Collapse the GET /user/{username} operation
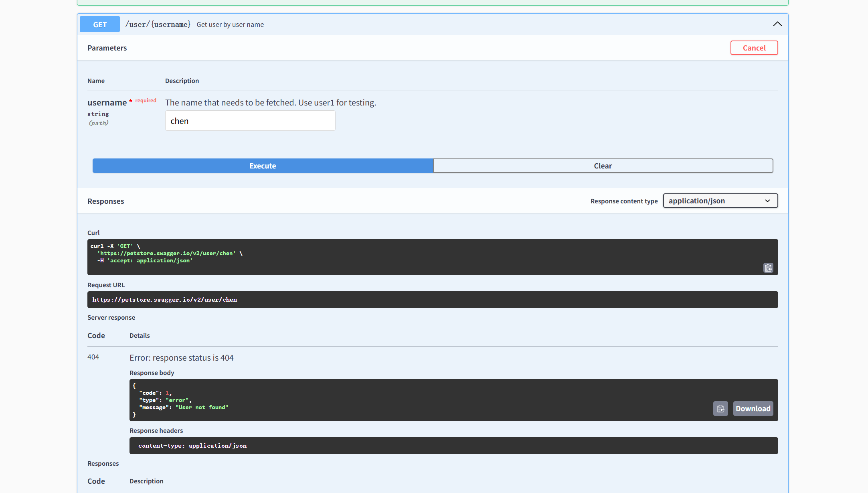868x493 pixels. coord(777,24)
